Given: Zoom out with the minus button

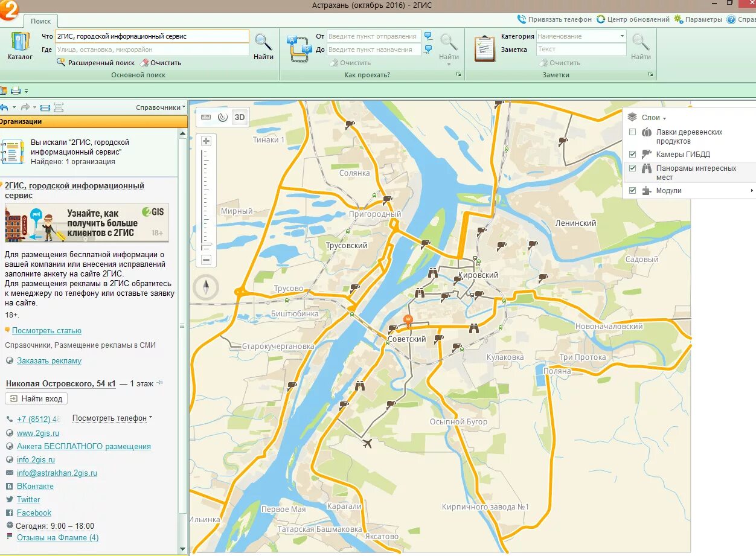Looking at the screenshot, I should [206, 260].
